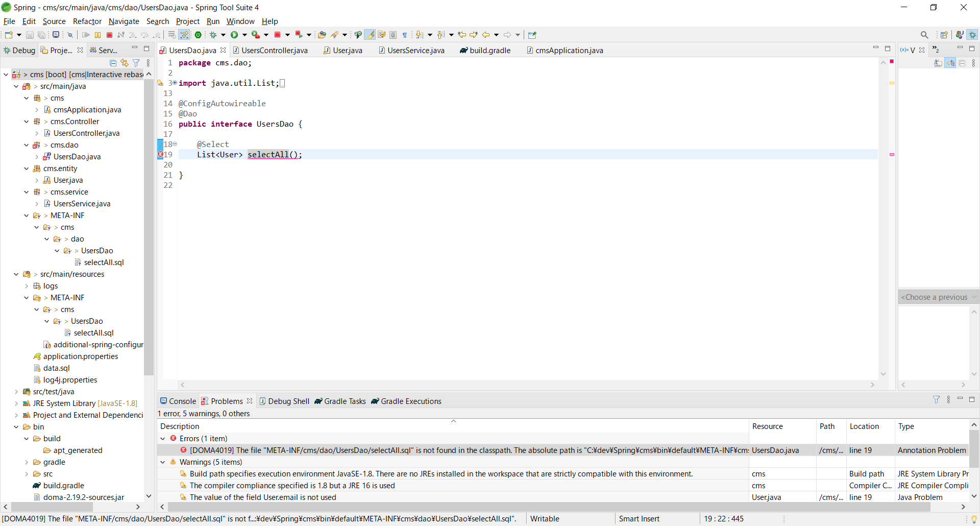
Task: Open the Project Explorer filter icon
Action: [x=136, y=63]
